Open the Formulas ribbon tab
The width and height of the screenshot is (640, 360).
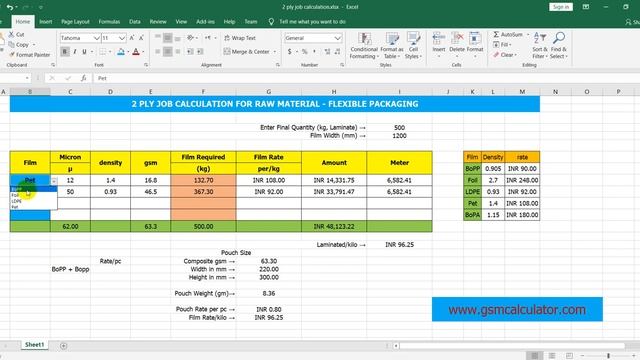pos(109,22)
